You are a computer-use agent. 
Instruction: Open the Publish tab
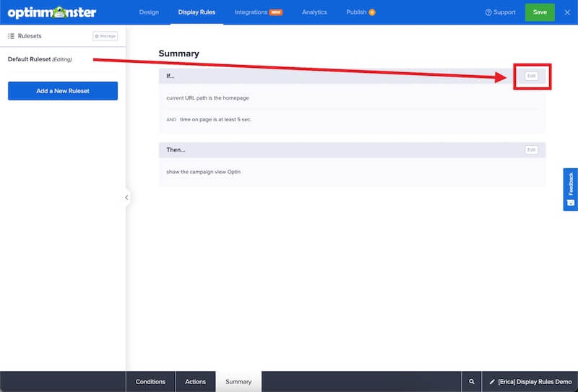(360, 12)
